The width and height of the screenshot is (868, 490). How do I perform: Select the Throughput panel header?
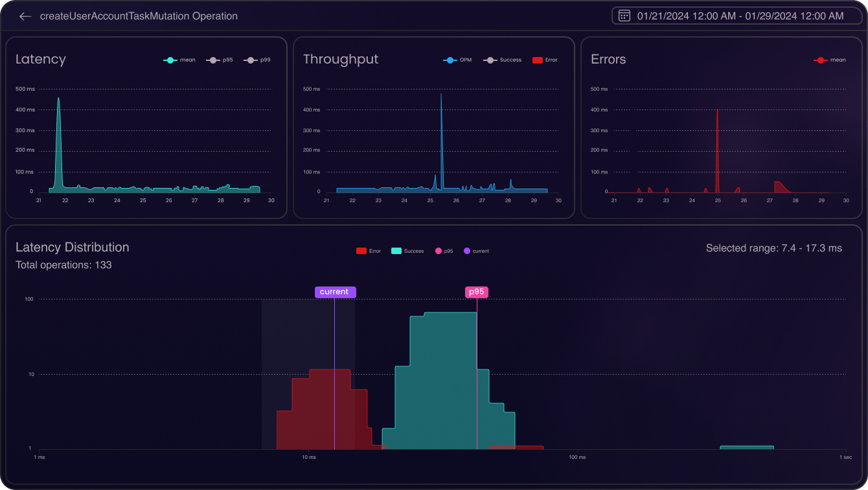pos(341,59)
